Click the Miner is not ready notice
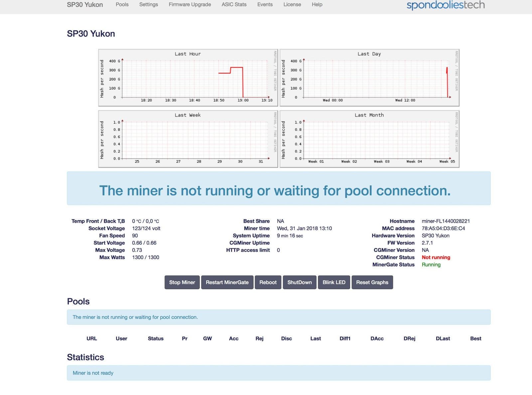The width and height of the screenshot is (532, 395). (279, 373)
